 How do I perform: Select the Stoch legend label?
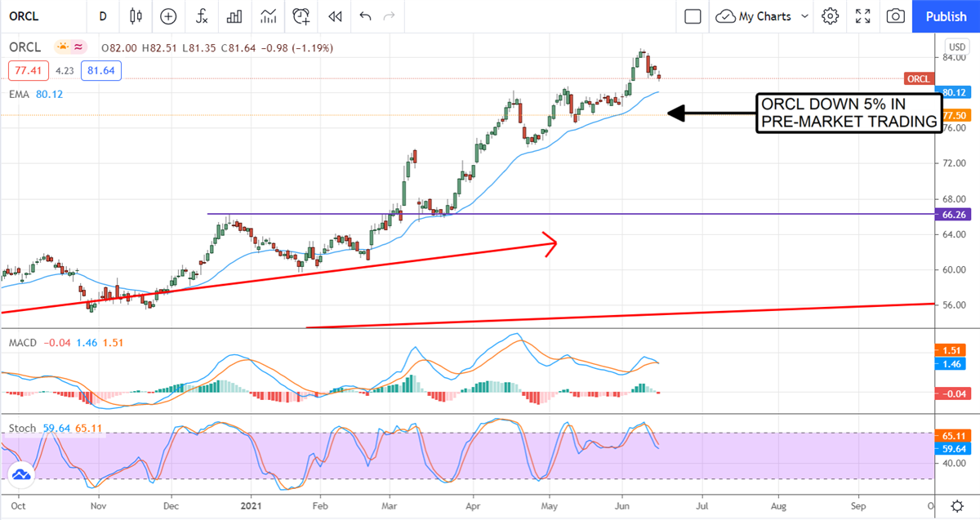coord(20,428)
